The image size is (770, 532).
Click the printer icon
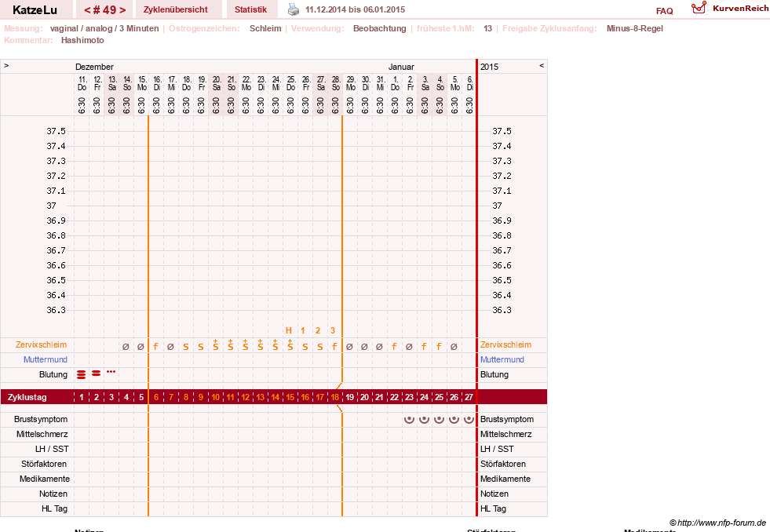click(294, 9)
